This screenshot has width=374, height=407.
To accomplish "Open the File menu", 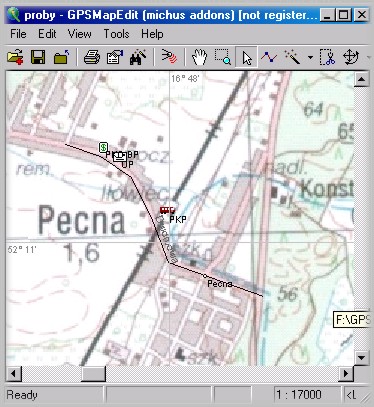I will [x=18, y=34].
